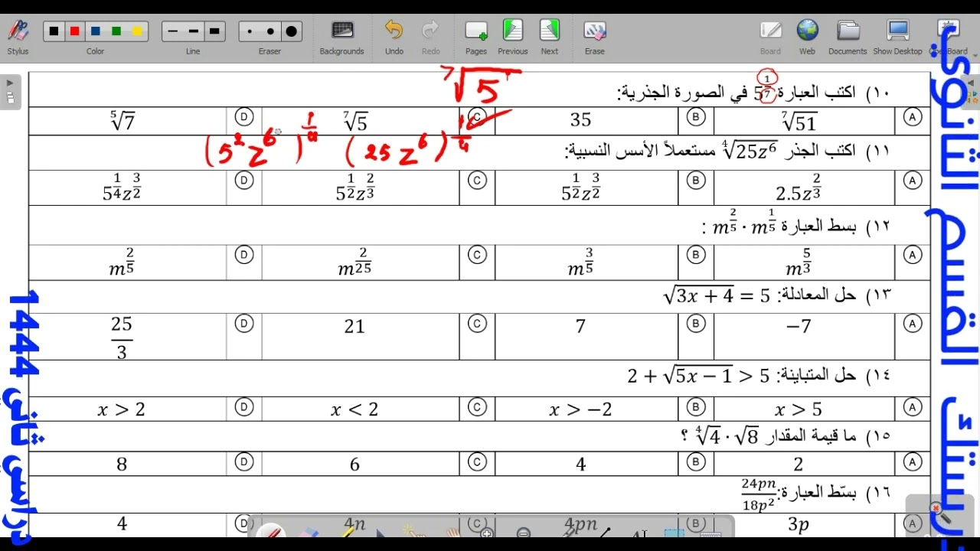This screenshot has width=980, height=551.
Task: Open the OpenBoard menu
Action: (x=949, y=37)
